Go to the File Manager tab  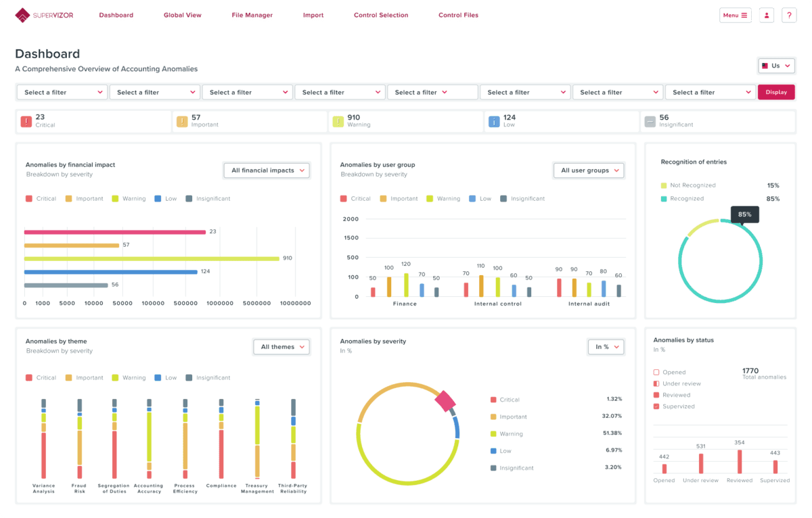252,15
